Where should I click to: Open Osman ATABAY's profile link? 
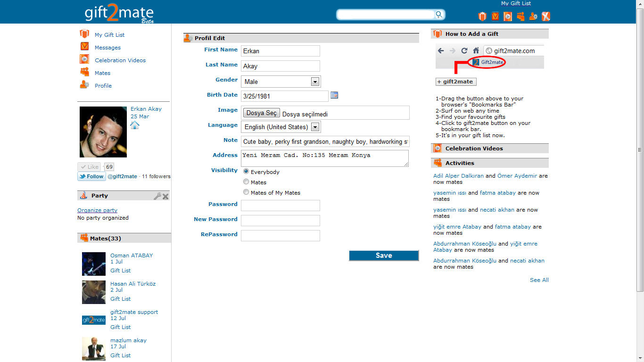[132, 255]
